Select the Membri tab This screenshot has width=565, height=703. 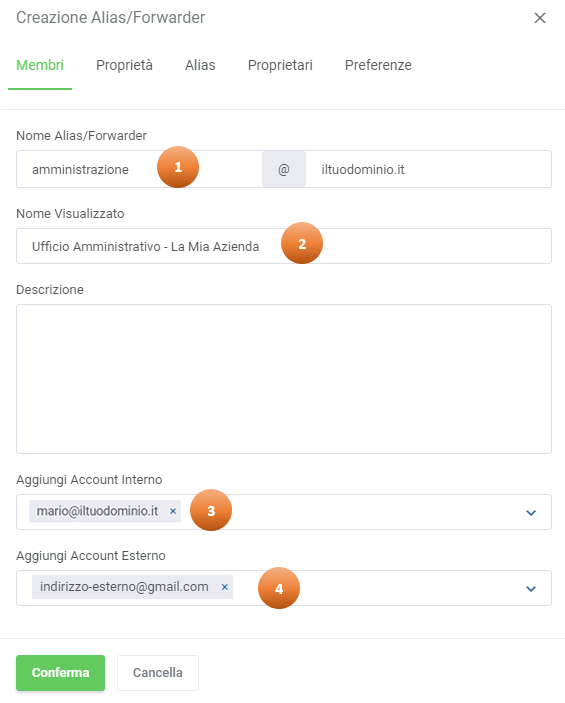tap(40, 65)
